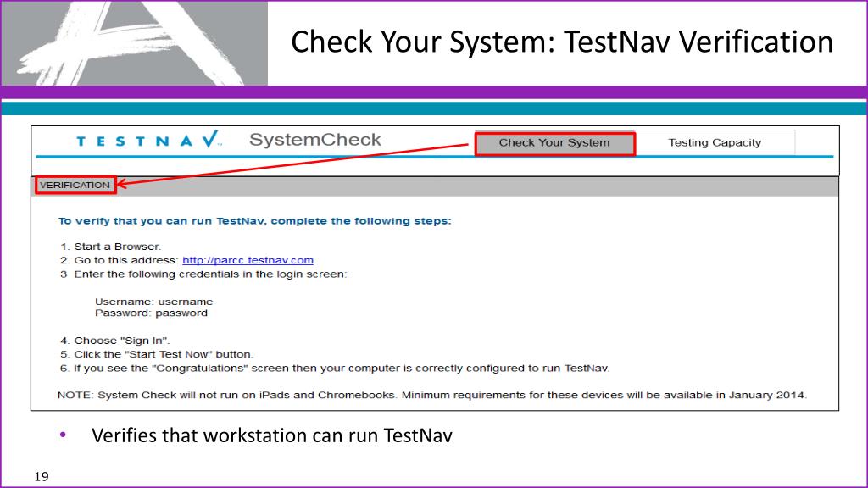Click step 5 'Click the "Start Test Now" button.'

pyautogui.click(x=157, y=354)
